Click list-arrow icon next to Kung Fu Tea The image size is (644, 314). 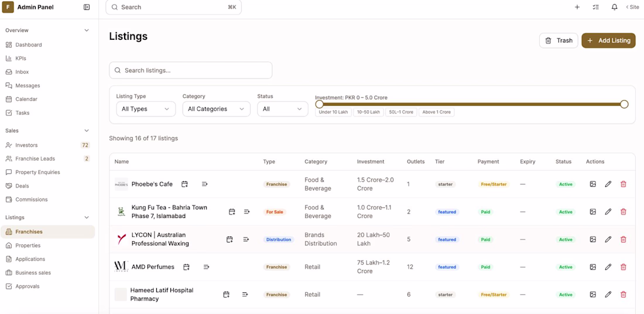coord(247,211)
